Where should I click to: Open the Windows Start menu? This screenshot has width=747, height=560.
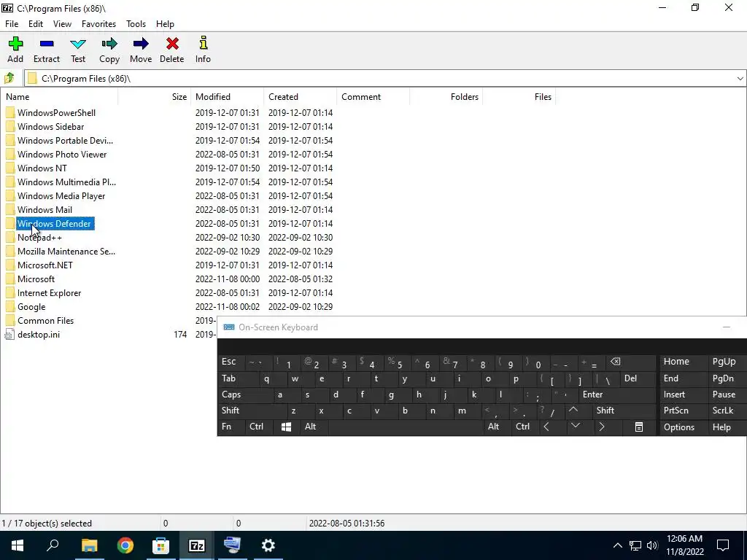click(18, 545)
